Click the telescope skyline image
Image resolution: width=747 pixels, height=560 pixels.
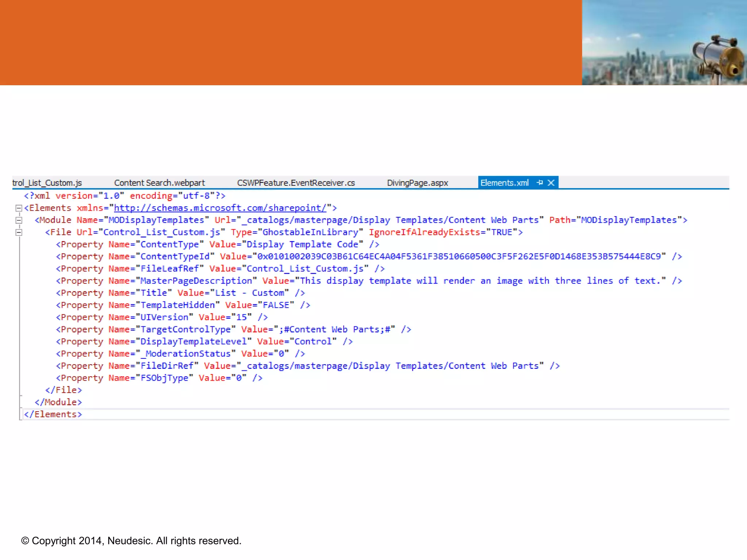pos(664,43)
